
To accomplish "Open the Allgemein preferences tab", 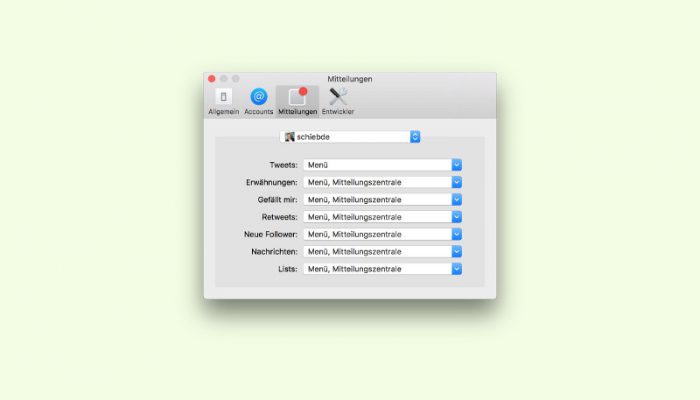I will (x=223, y=101).
